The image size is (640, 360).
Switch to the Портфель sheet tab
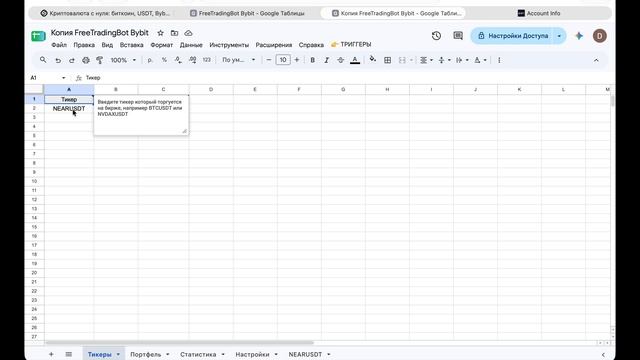pyautogui.click(x=149, y=354)
